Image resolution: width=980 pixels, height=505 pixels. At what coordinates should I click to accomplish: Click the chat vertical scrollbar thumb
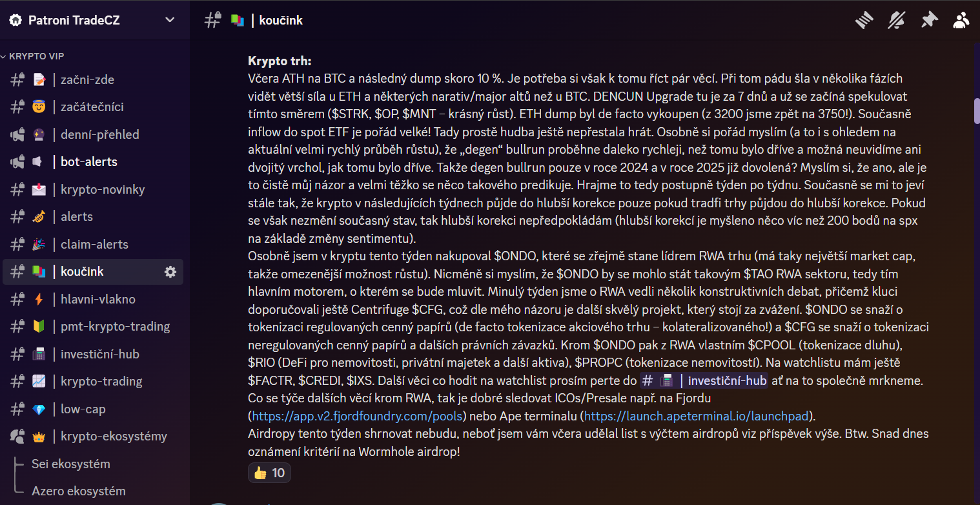977,110
